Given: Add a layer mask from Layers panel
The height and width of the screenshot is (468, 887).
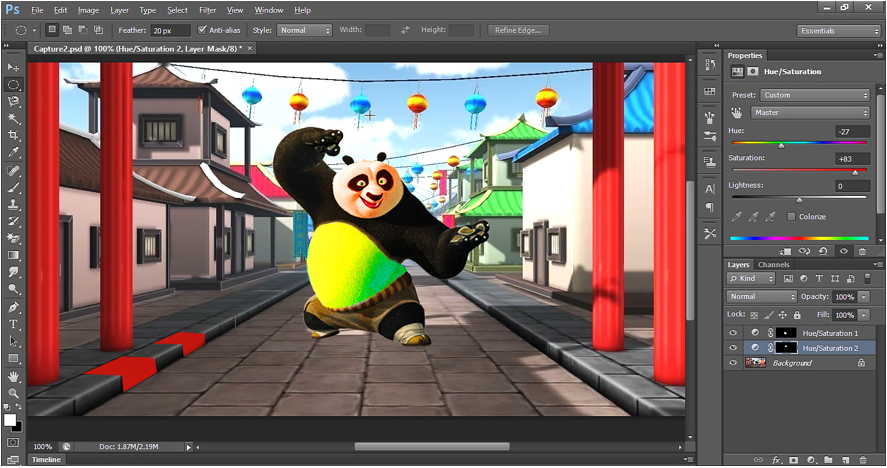Looking at the screenshot, I should coord(794,460).
